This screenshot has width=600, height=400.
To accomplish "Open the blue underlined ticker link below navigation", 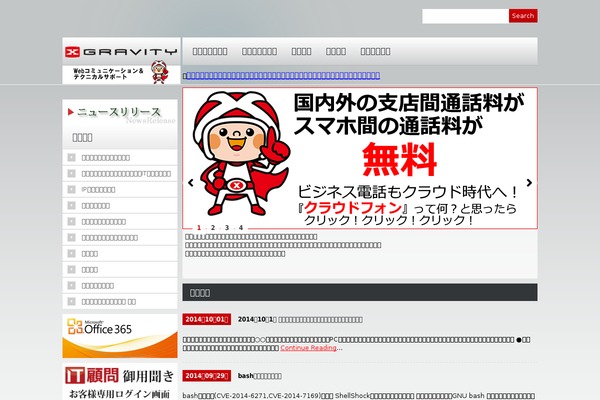I will (x=283, y=76).
